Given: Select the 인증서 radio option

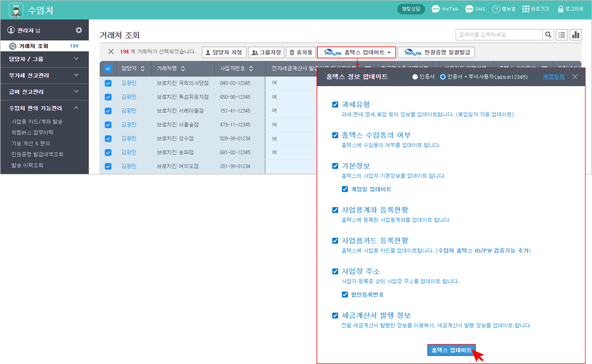Looking at the screenshot, I should coord(415,77).
